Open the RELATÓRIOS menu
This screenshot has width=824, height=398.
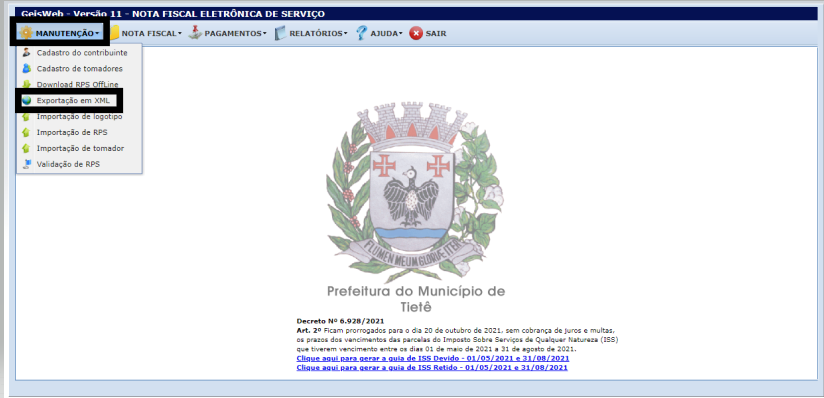point(311,33)
